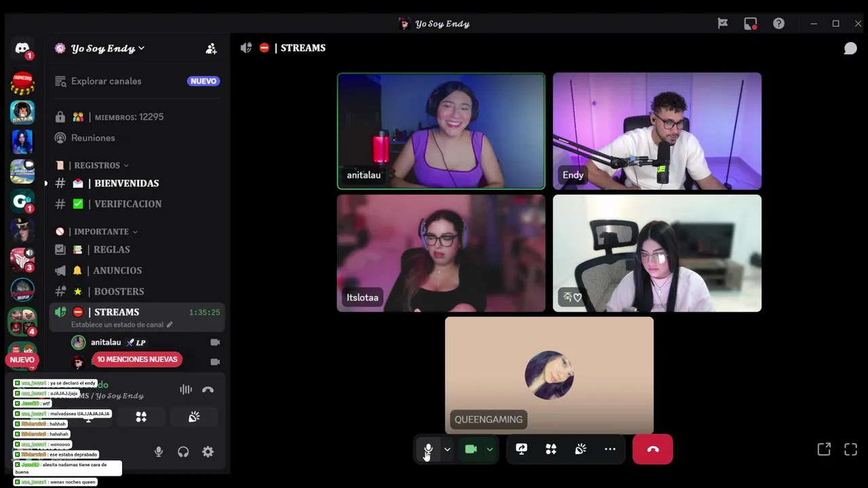Open green G server icon in server list

pyautogui.click(x=22, y=201)
